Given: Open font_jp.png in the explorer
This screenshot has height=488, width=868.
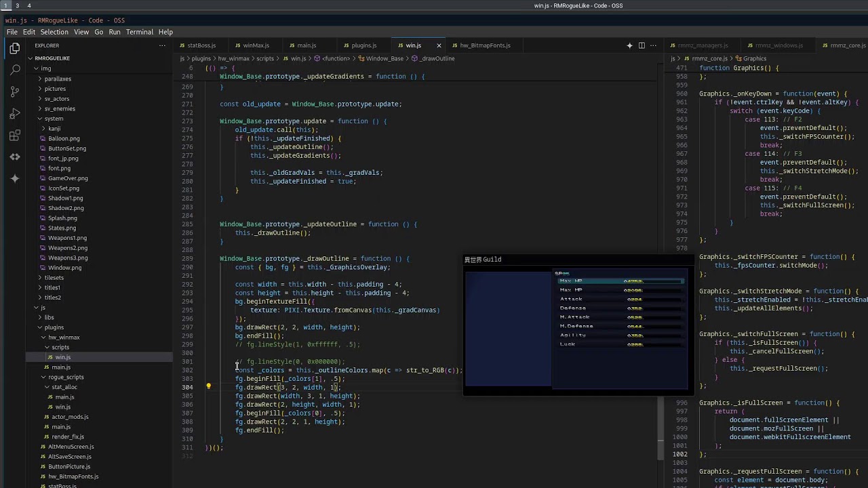Looking at the screenshot, I should point(63,159).
